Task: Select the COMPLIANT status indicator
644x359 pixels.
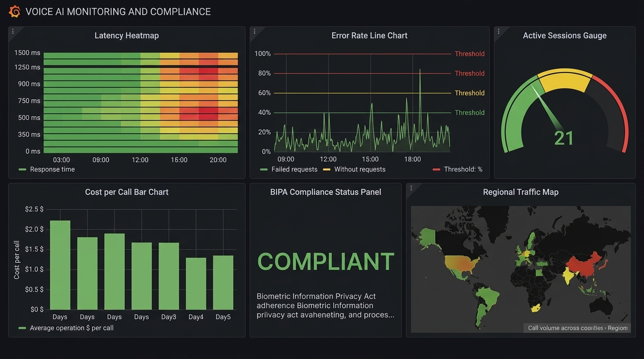Action: coord(325,262)
